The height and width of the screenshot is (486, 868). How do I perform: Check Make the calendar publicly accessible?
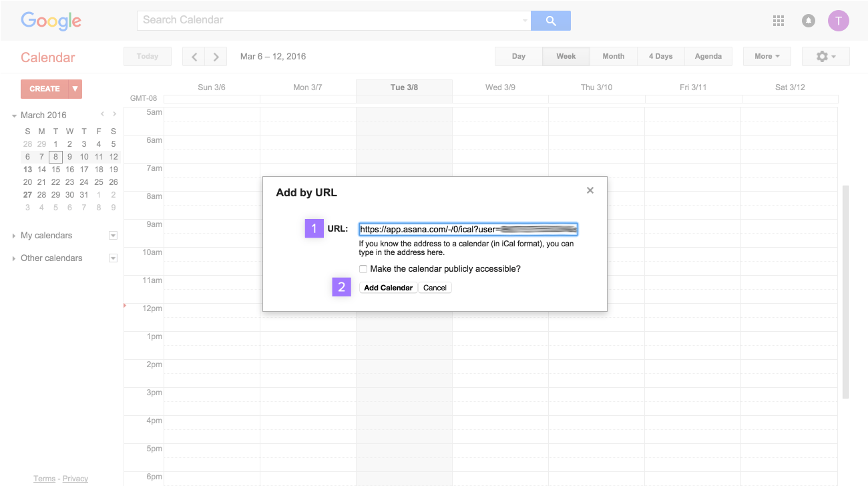[x=363, y=269]
